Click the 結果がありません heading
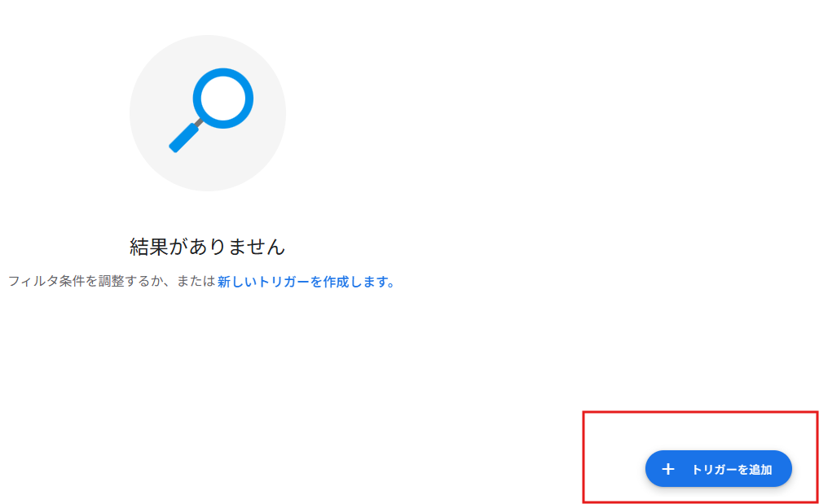Viewport: 819px width, 504px height. 207,247
